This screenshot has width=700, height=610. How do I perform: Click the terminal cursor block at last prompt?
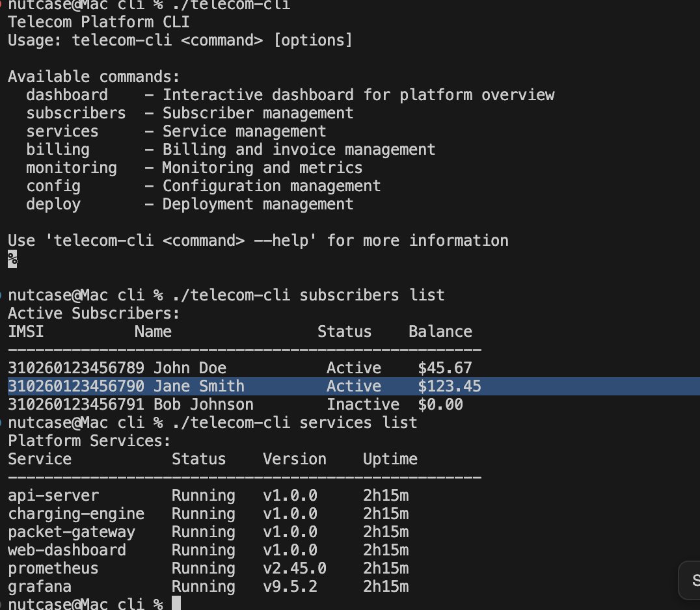176,603
